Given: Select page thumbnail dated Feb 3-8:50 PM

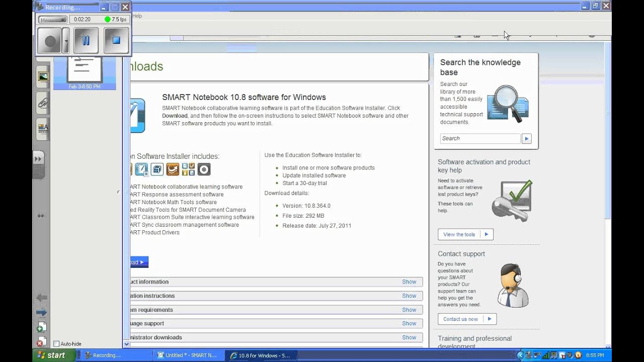Looking at the screenshot, I should (85, 73).
